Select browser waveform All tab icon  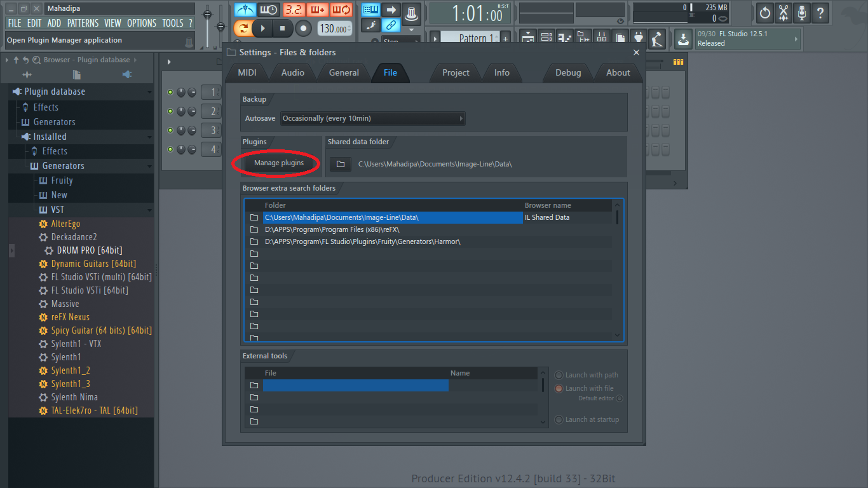[27, 75]
